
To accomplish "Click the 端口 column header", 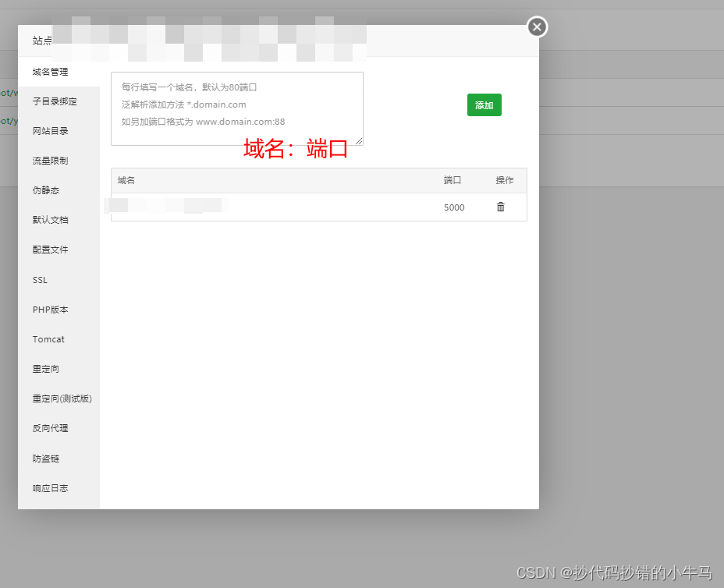I will tap(452, 180).
